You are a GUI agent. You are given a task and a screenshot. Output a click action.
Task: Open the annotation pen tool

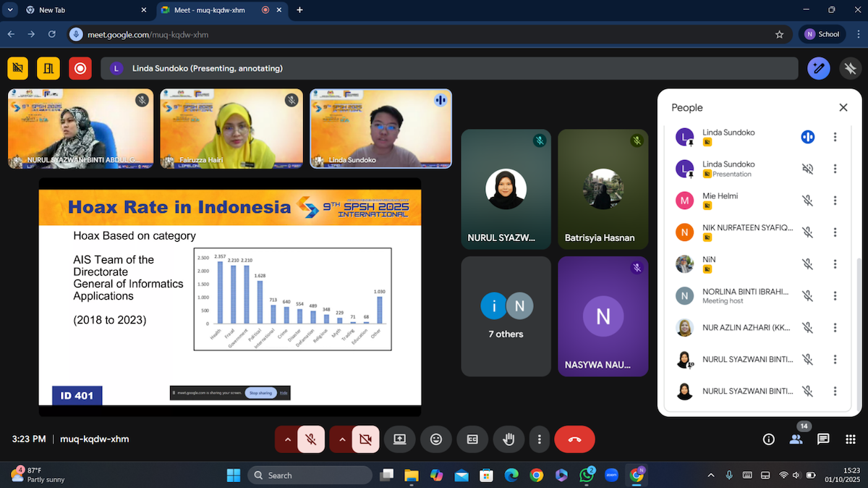(819, 69)
